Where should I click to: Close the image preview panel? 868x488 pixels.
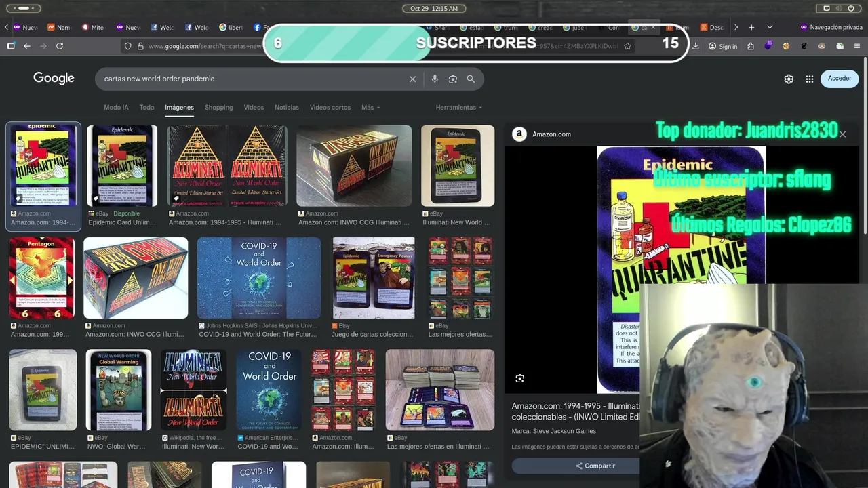(843, 134)
